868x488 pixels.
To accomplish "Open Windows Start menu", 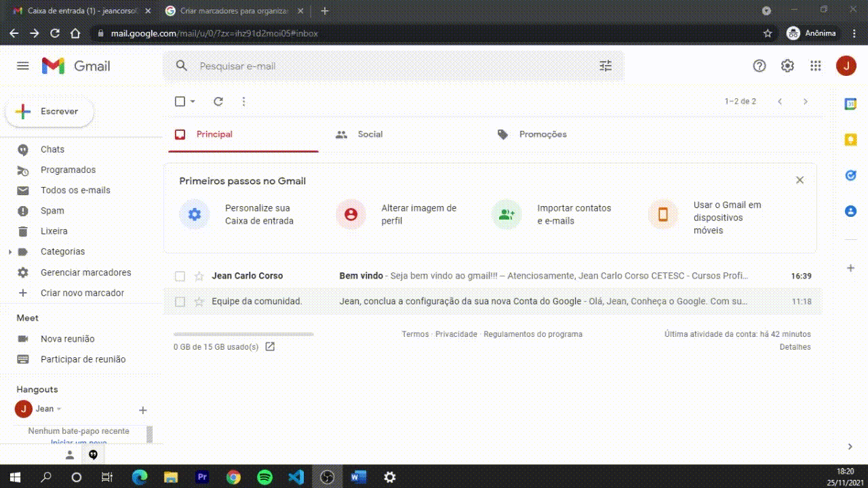I will (x=14, y=477).
